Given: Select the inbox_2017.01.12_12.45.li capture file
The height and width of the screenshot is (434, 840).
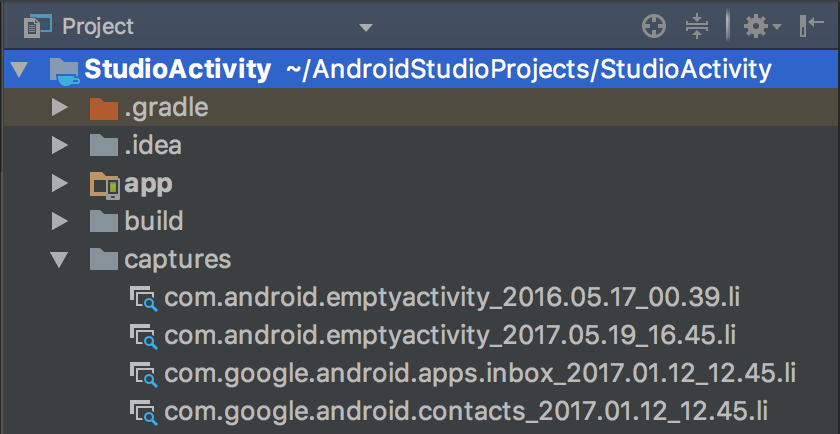Looking at the screenshot, I should [x=480, y=373].
